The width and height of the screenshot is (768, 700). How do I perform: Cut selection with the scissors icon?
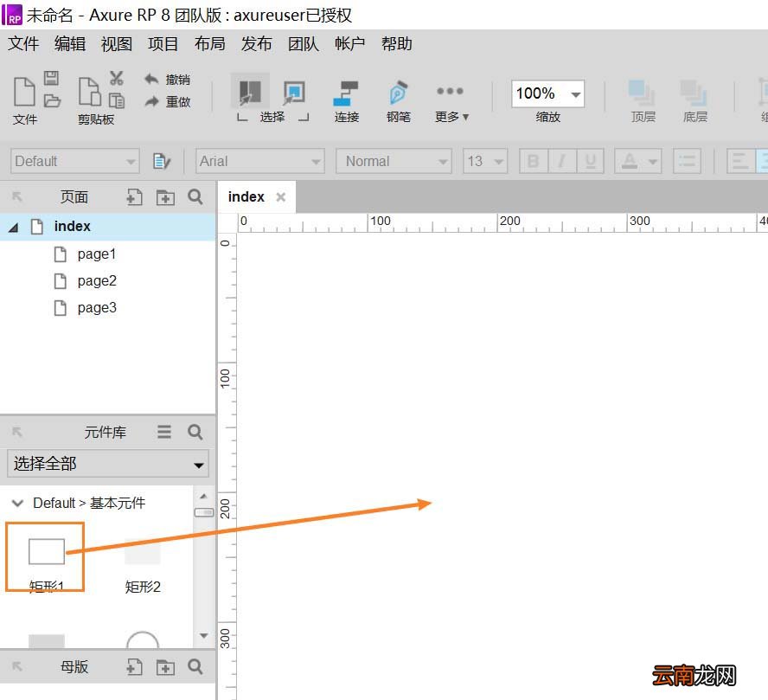(x=117, y=79)
